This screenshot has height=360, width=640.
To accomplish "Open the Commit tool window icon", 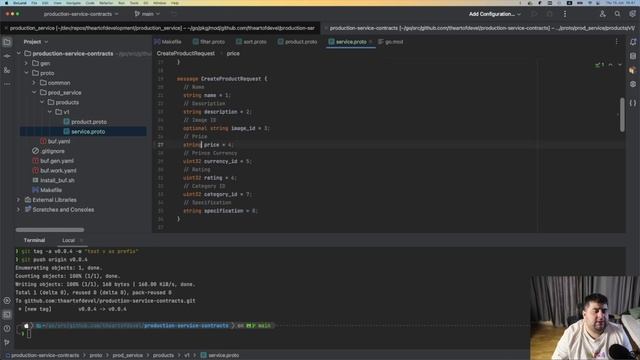I will (7, 56).
